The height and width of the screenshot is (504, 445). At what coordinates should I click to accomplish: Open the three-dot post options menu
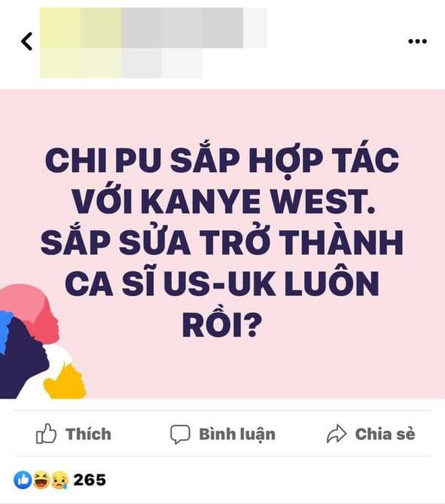coord(417,41)
